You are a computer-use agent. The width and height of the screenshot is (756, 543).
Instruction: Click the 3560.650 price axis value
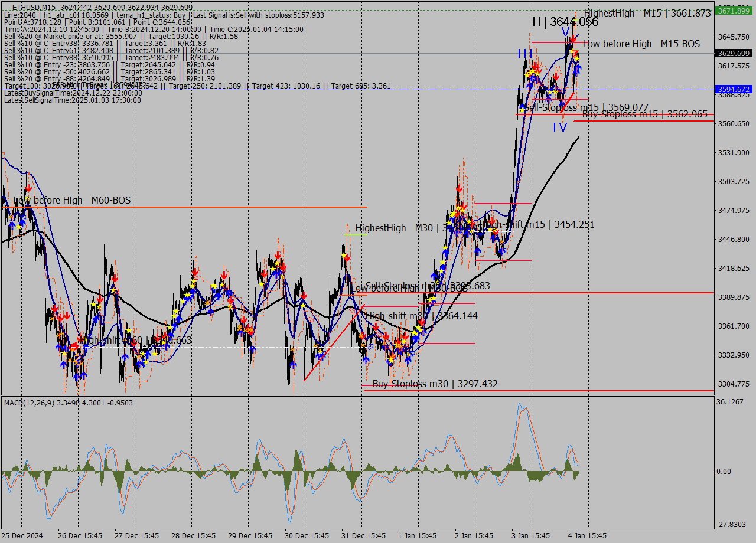pos(733,123)
